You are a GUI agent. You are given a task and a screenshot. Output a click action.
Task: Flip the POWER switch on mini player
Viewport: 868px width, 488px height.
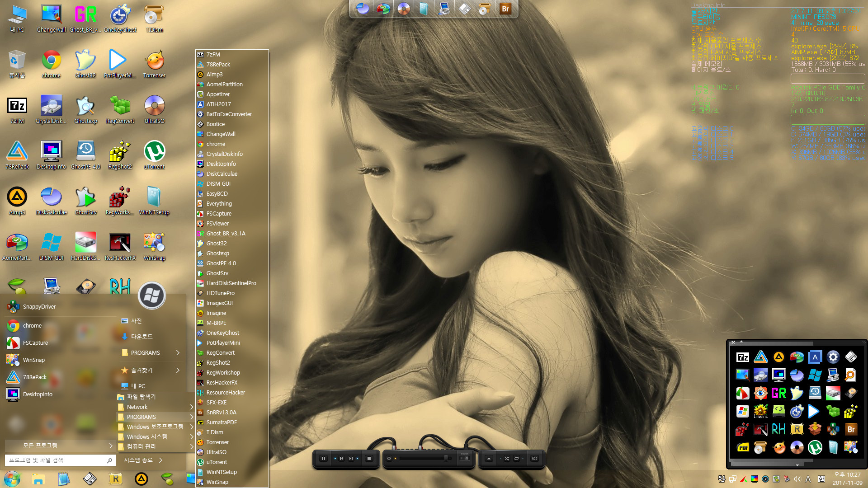(464, 458)
